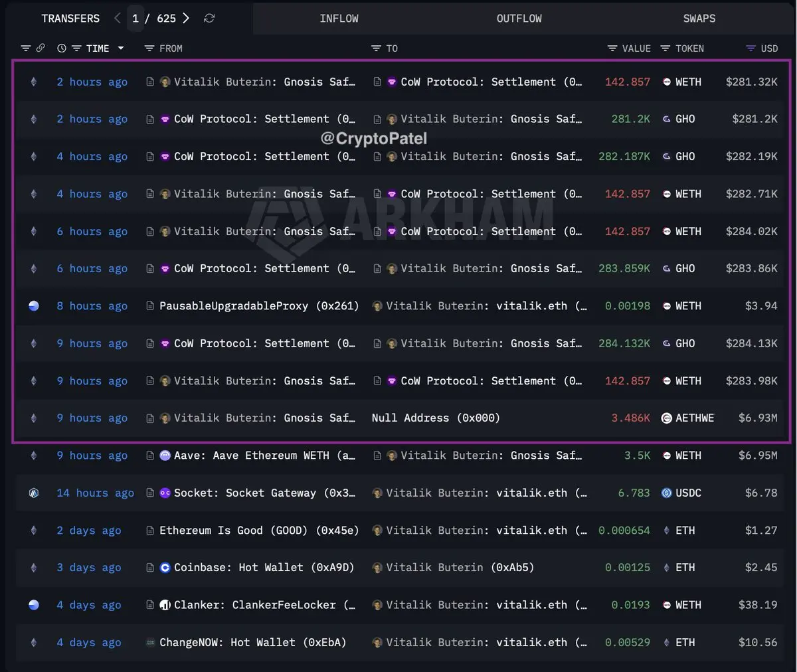Image resolution: width=797 pixels, height=672 pixels.
Task: Click the Aave icon in the FROM column
Action: click(x=165, y=456)
